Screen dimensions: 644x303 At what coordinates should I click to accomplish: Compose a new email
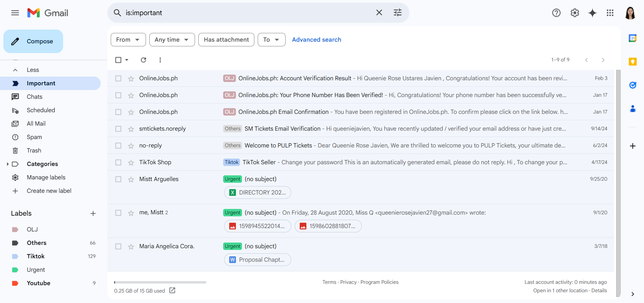[x=33, y=41]
